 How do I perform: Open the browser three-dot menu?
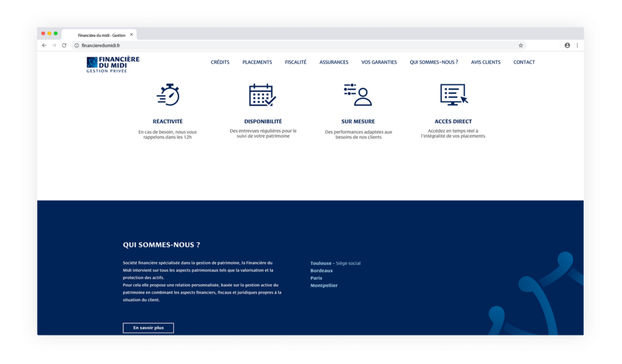tap(577, 45)
